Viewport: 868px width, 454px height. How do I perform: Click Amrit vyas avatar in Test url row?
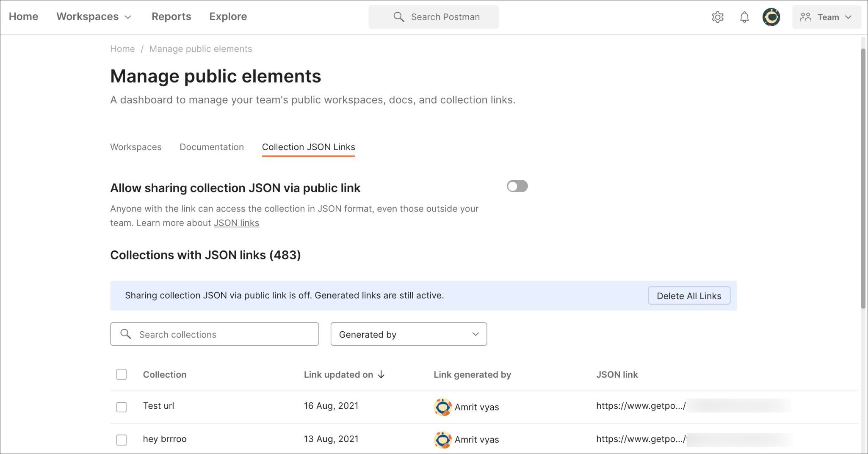[442, 407]
